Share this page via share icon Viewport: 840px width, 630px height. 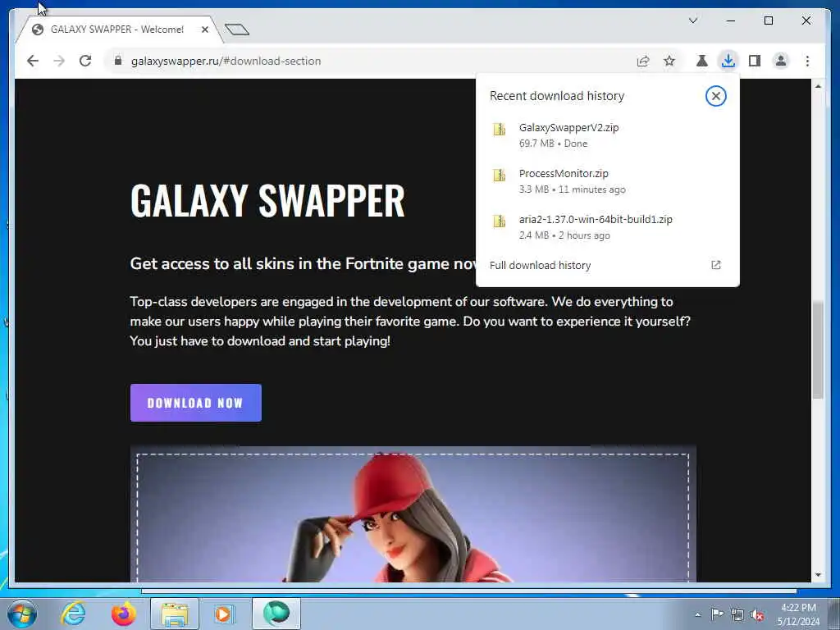(643, 61)
